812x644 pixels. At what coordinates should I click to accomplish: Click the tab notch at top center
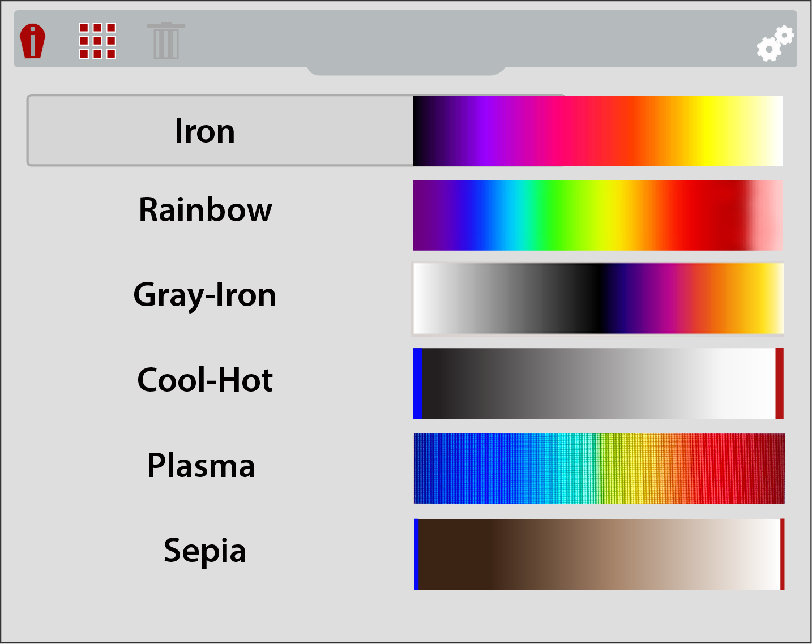click(x=406, y=69)
